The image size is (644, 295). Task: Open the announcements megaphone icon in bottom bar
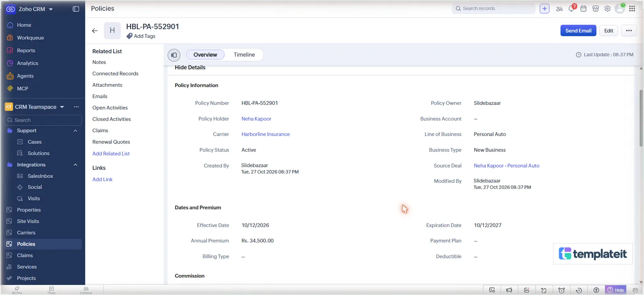pos(509,290)
